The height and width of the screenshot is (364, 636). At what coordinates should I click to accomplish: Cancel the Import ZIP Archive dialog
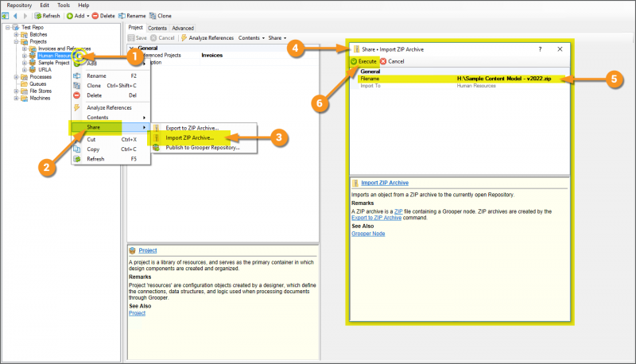pyautogui.click(x=392, y=61)
